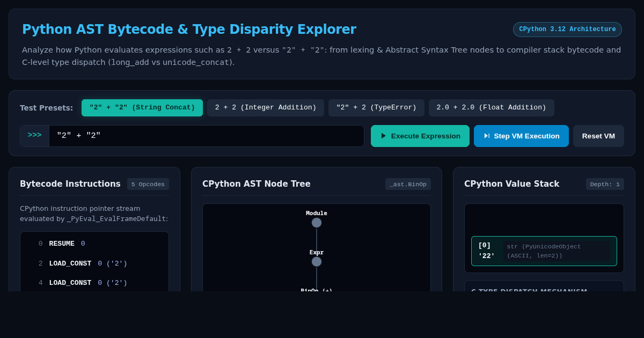The width and height of the screenshot is (644, 338).
Task: Click the Step VM Execution button
Action: [x=521, y=136]
